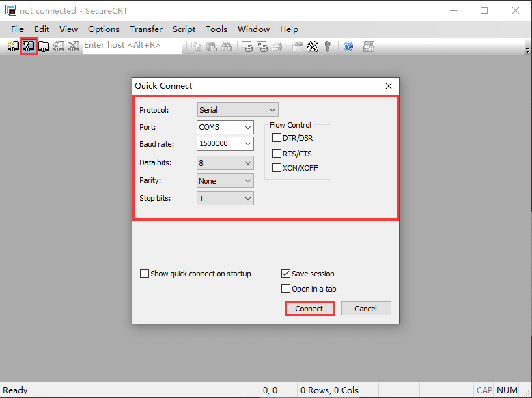
Task: Tick the Open in a tab checkbox
Action: click(286, 289)
